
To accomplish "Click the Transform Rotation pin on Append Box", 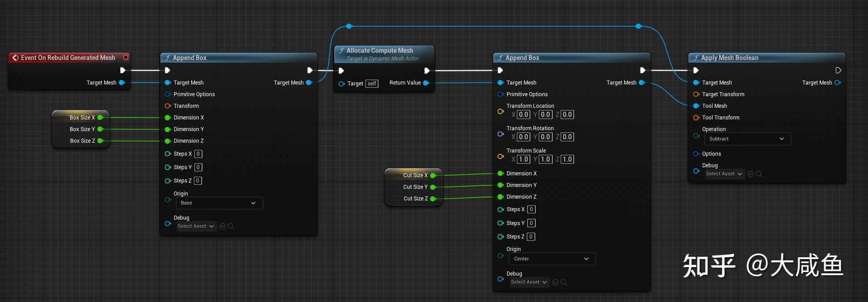I will click(x=501, y=134).
